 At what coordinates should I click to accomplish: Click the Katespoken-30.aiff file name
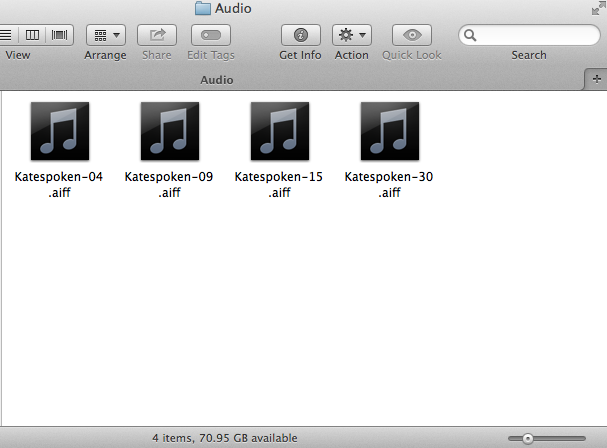(x=389, y=184)
